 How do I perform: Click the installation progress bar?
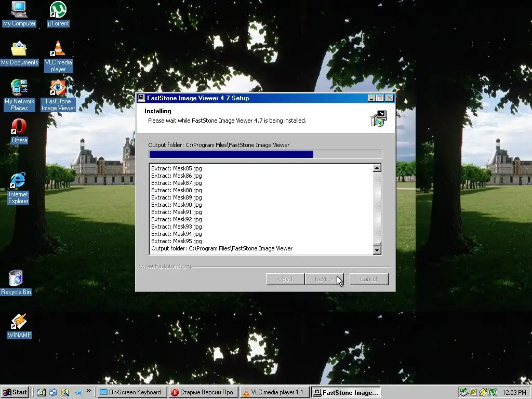[265, 154]
